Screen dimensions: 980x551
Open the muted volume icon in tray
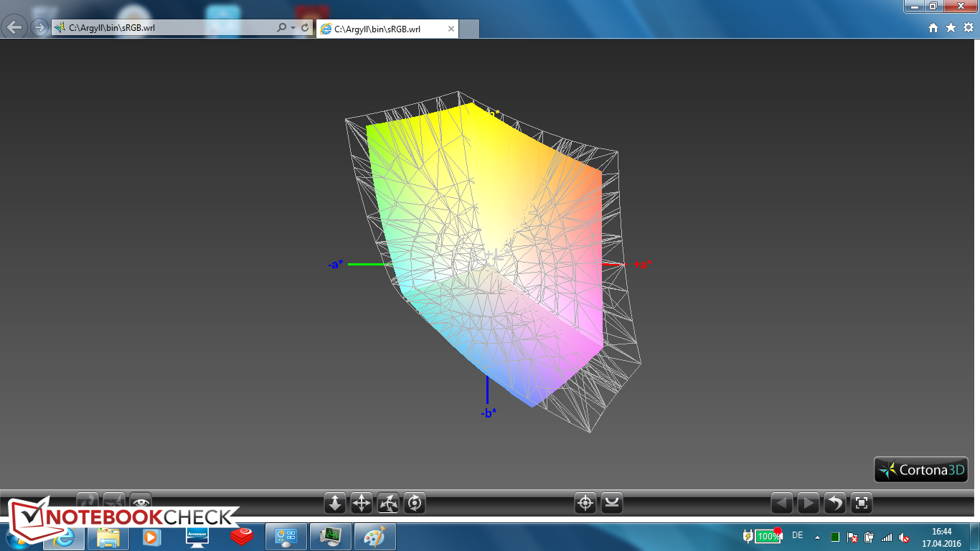click(x=905, y=537)
